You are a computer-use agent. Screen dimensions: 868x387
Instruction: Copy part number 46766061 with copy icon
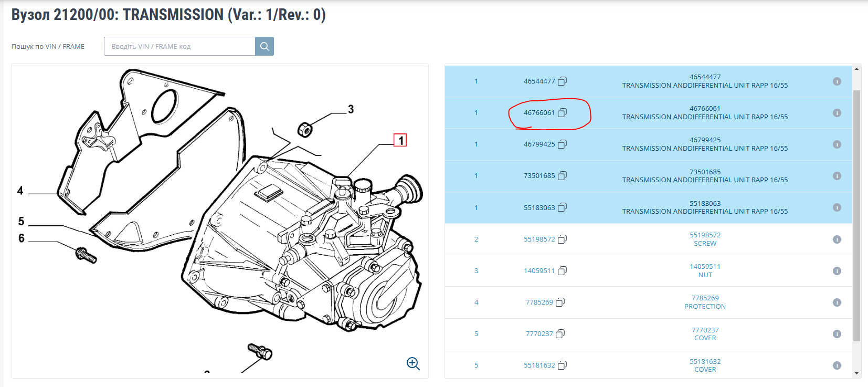(562, 112)
